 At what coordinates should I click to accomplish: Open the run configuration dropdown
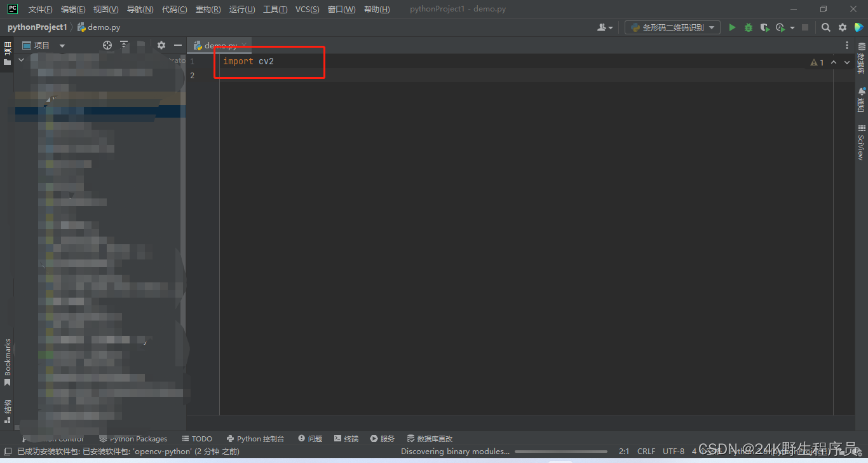tap(672, 27)
